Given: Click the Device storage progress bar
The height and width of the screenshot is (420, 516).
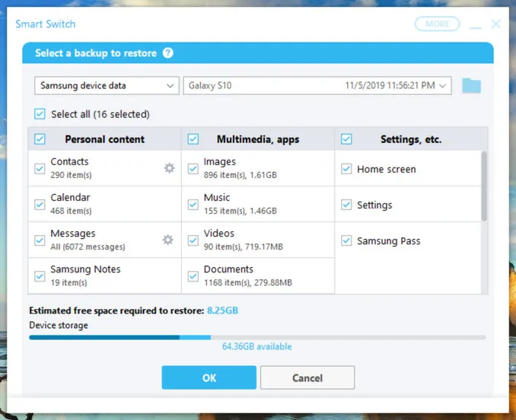Looking at the screenshot, I should coord(257,338).
